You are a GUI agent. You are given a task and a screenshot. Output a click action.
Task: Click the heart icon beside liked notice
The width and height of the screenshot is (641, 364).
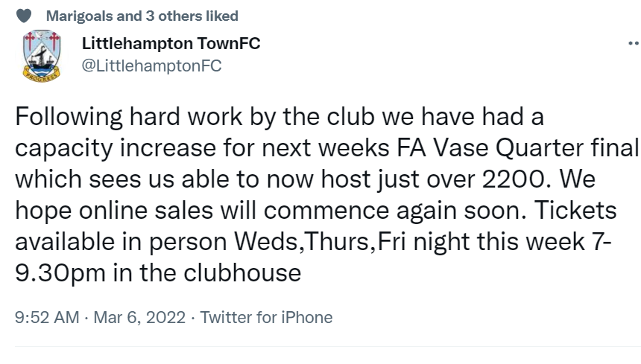point(24,16)
